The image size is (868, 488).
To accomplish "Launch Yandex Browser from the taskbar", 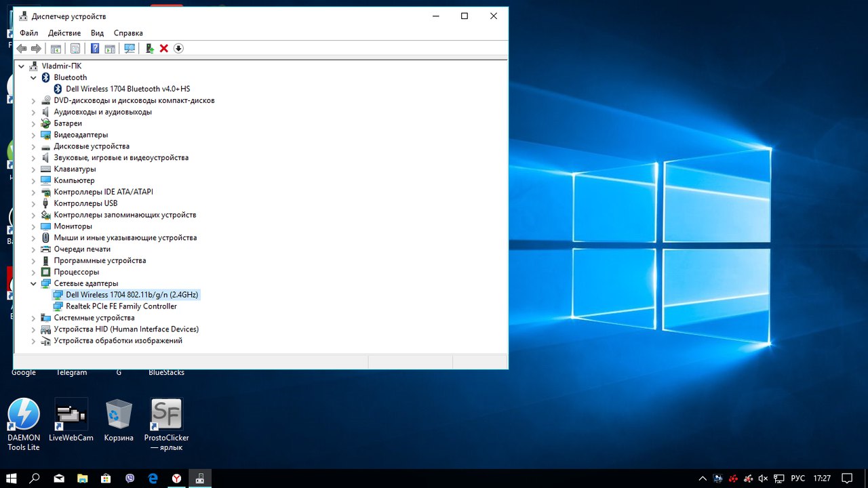I will click(176, 478).
